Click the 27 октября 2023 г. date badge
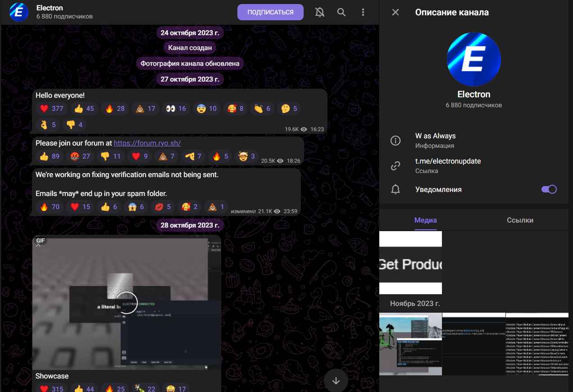 pyautogui.click(x=190, y=79)
